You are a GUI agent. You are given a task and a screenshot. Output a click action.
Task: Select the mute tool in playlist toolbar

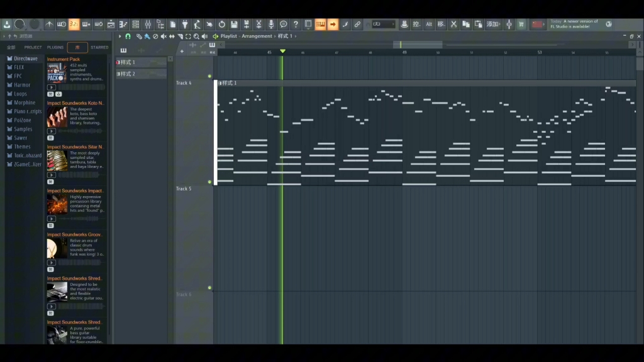pyautogui.click(x=164, y=36)
